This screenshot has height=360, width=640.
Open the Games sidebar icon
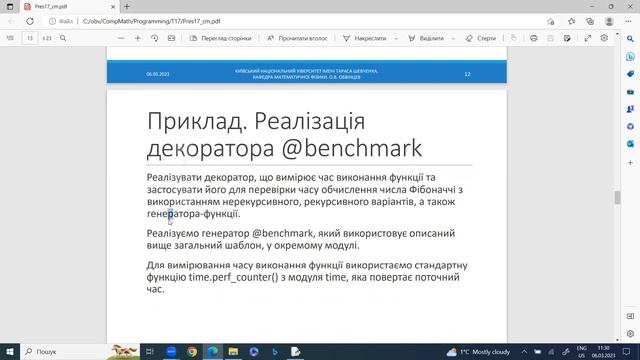tap(630, 109)
